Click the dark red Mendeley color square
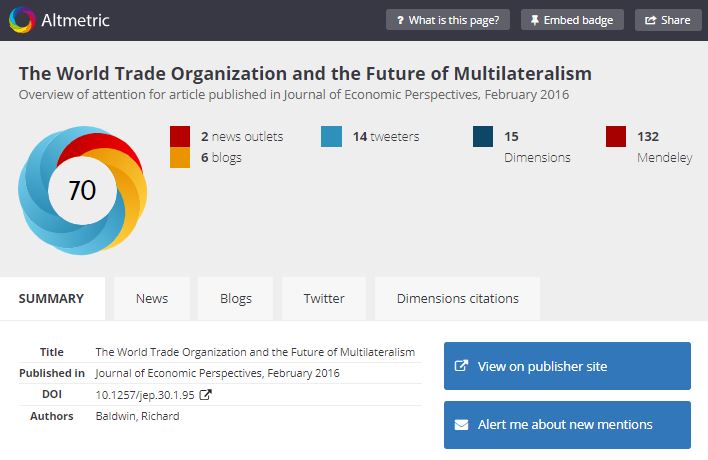This screenshot has width=708, height=460. point(617,137)
